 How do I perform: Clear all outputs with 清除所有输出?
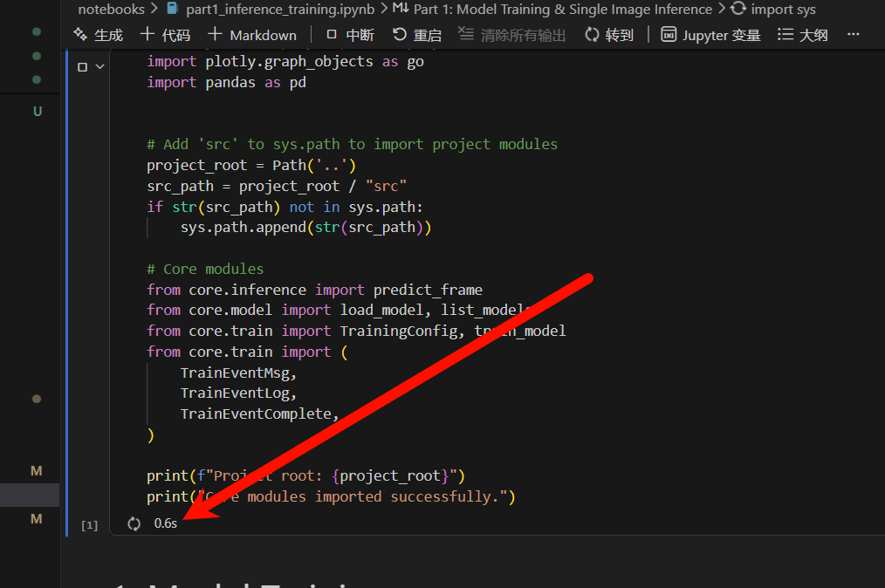(x=511, y=35)
